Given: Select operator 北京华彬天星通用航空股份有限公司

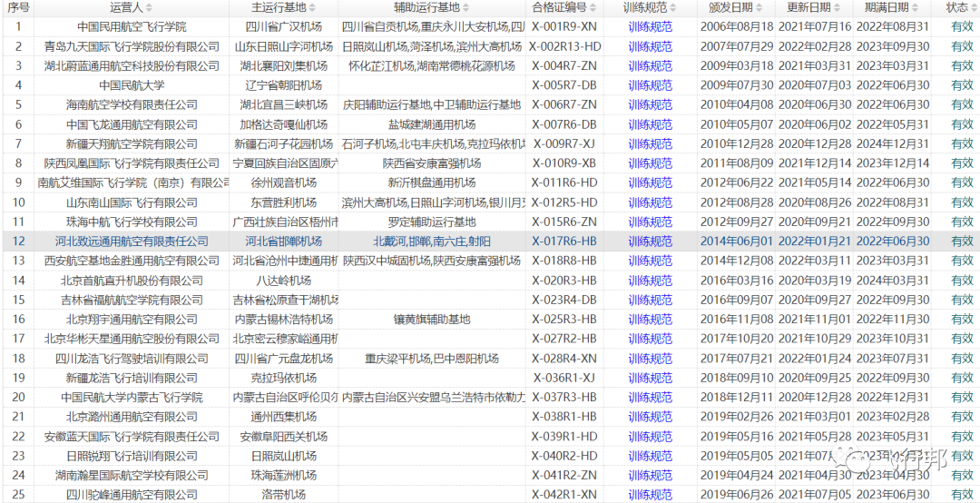Looking at the screenshot, I should [132, 339].
